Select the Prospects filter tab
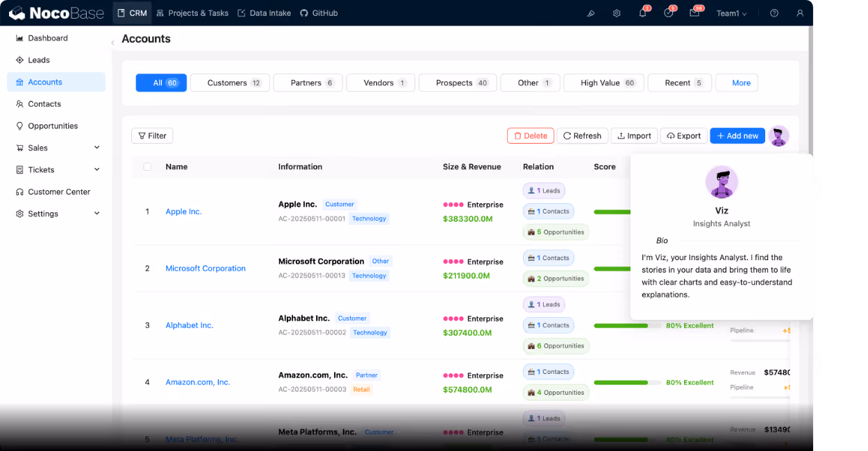This screenshot has width=868, height=451. coord(458,83)
